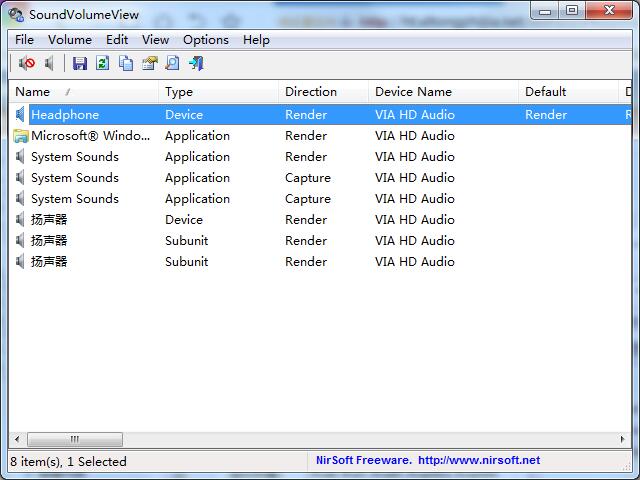Open the Options menu
640x480 pixels.
pos(206,40)
